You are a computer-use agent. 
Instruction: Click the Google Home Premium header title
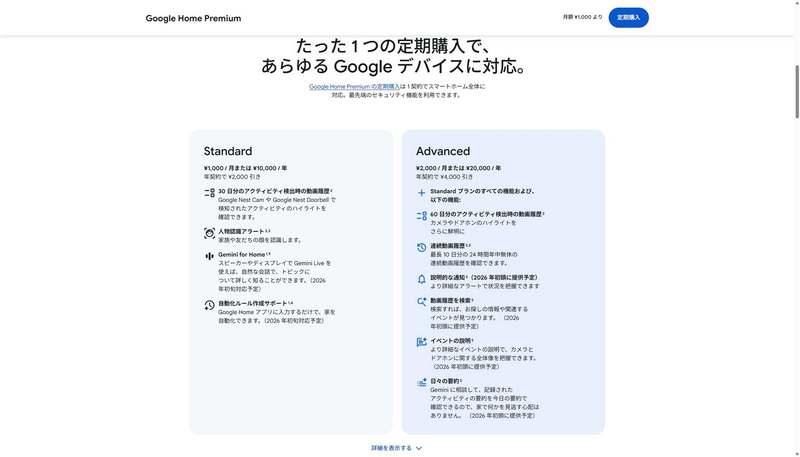click(193, 18)
